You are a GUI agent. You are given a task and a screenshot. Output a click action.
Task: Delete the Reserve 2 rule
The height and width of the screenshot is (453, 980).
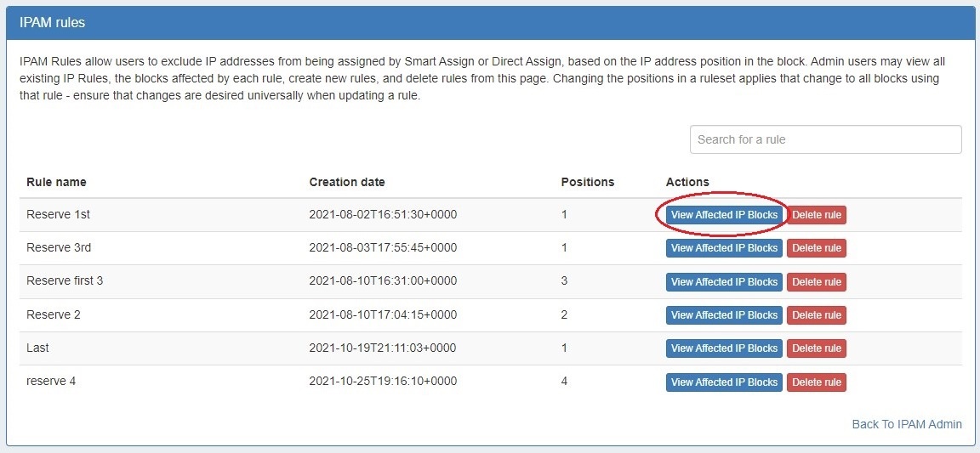(816, 315)
